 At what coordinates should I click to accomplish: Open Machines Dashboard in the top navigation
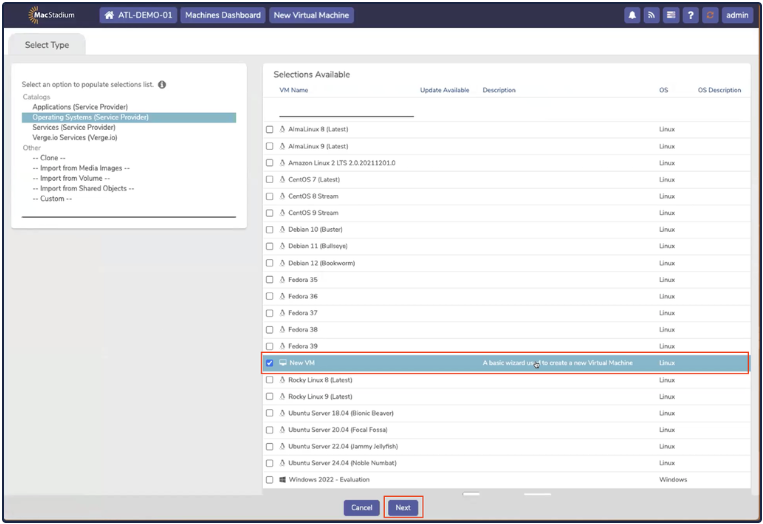click(223, 15)
